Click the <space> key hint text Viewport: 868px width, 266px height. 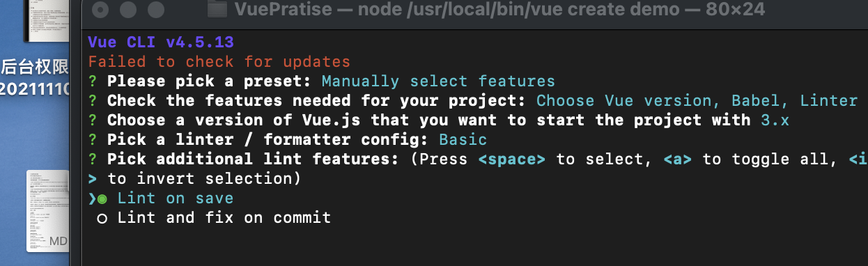pos(512,159)
